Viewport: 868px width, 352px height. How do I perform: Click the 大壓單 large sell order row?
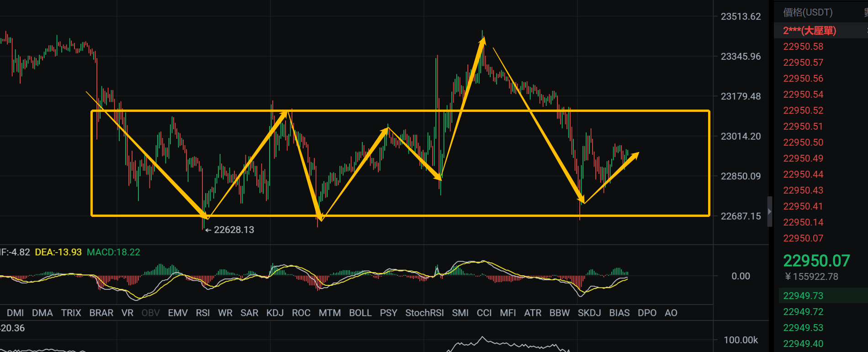(810, 31)
